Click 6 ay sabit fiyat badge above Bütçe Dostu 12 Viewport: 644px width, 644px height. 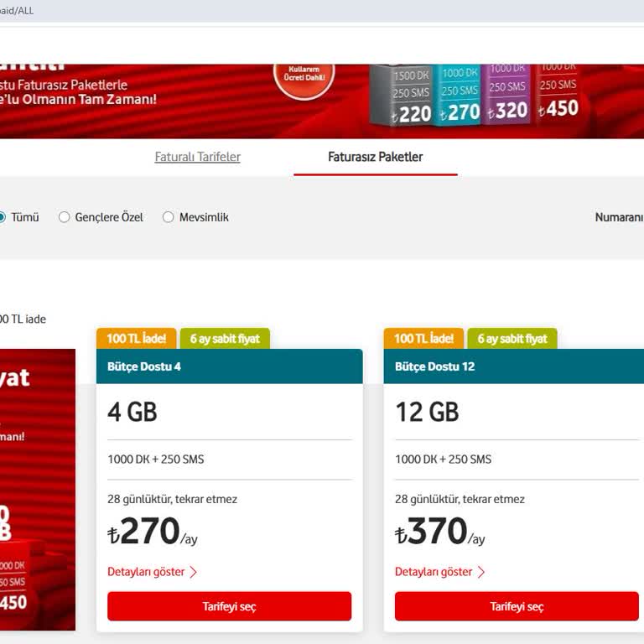(512, 339)
